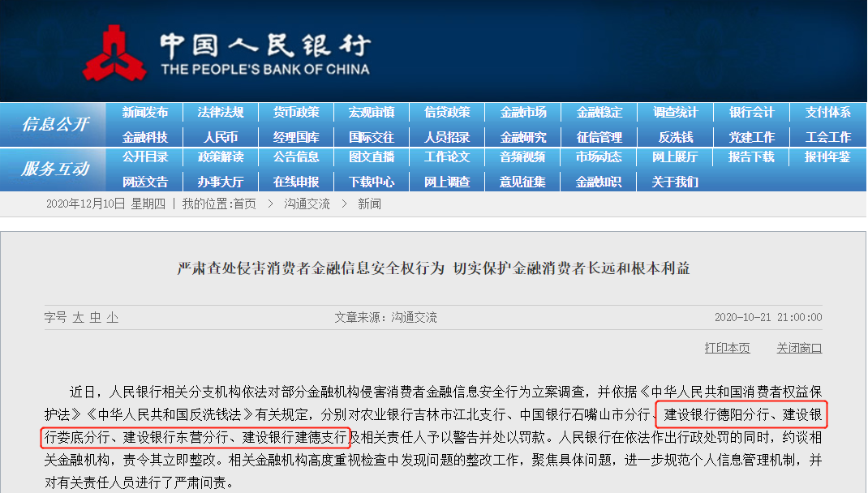Screen dimensions: 868x493
Task: Click THE PEOPLE'S BANK OF CHINA logo text
Action: coord(265,70)
